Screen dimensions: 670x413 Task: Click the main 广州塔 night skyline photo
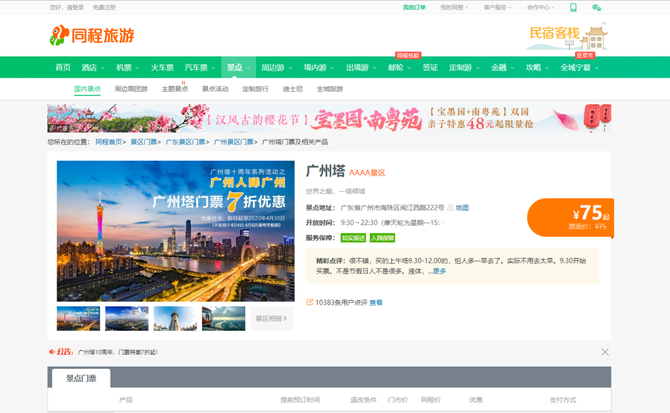[176, 231]
